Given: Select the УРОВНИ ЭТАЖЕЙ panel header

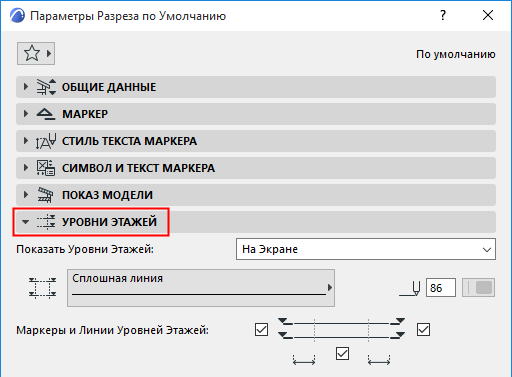Looking at the screenshot, I should click(x=256, y=222).
